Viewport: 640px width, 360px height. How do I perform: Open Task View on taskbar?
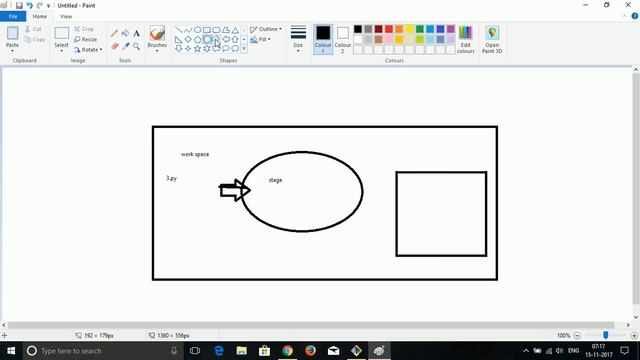[x=195, y=351]
